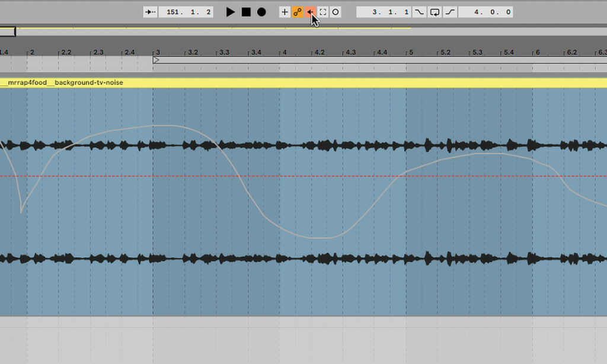The width and height of the screenshot is (607, 364).
Task: Click the Re-enable Automation button
Action: pyautogui.click(x=310, y=12)
